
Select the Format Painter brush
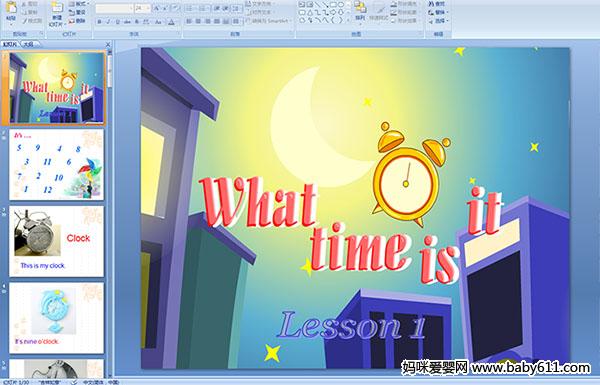pyautogui.click(x=24, y=21)
